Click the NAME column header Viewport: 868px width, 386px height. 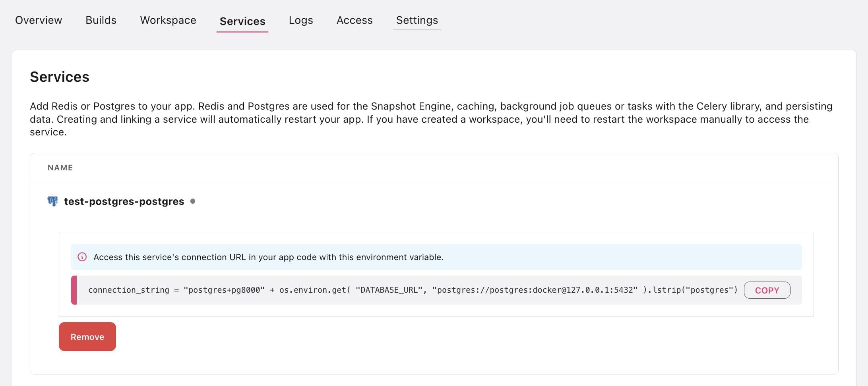tap(60, 168)
